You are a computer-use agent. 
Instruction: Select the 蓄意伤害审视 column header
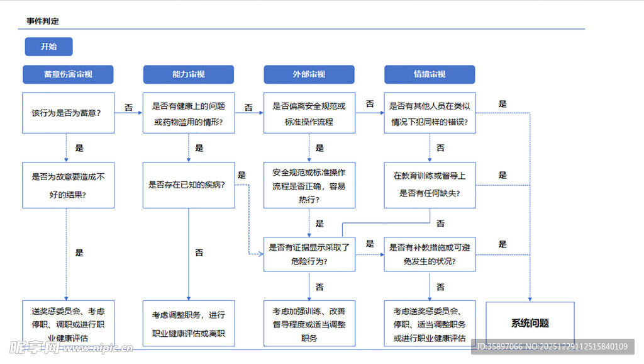click(68, 74)
